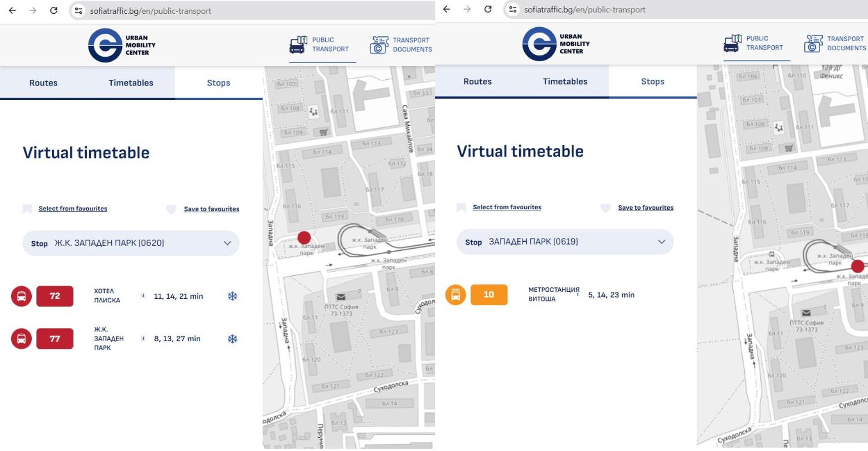Reload the page in the left browser window
Image resolution: width=868 pixels, height=451 pixels.
coord(54,10)
